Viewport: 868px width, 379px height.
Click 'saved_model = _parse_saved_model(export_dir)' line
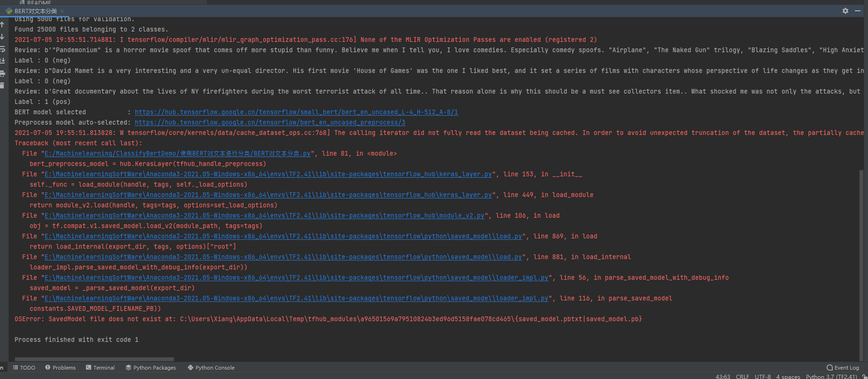click(112, 288)
